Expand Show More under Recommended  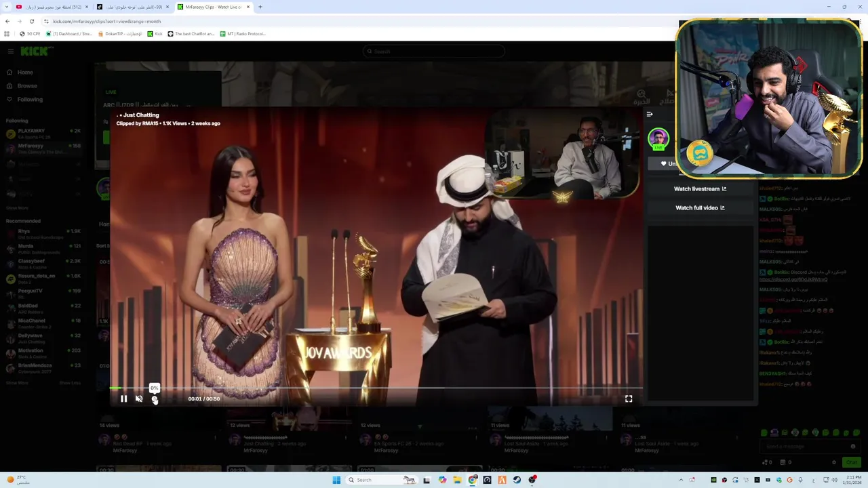click(17, 383)
